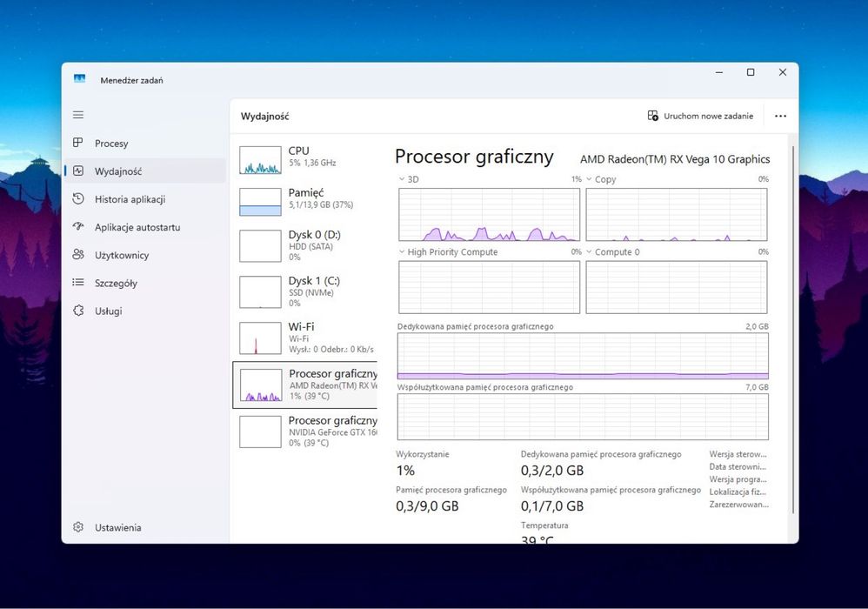Open the Użytkownicy section
The image size is (868, 609).
pos(145,255)
